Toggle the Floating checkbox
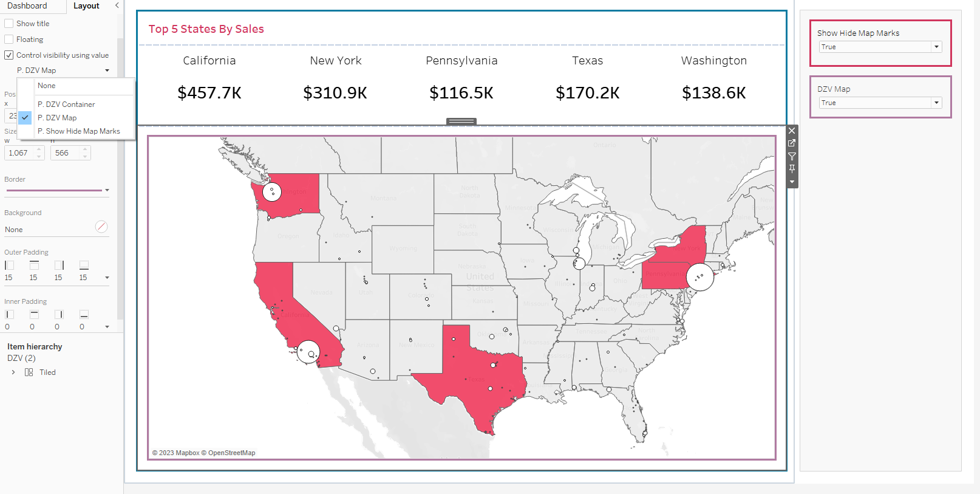 click(9, 39)
